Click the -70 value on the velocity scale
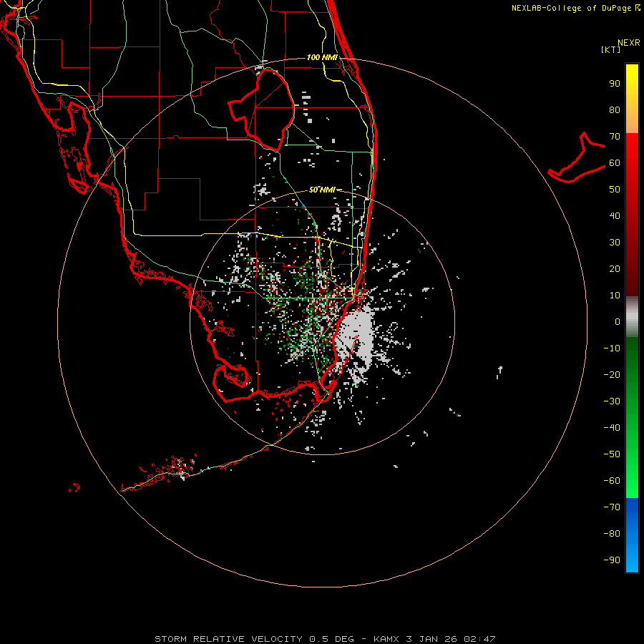The width and height of the screenshot is (644, 644). point(612,507)
